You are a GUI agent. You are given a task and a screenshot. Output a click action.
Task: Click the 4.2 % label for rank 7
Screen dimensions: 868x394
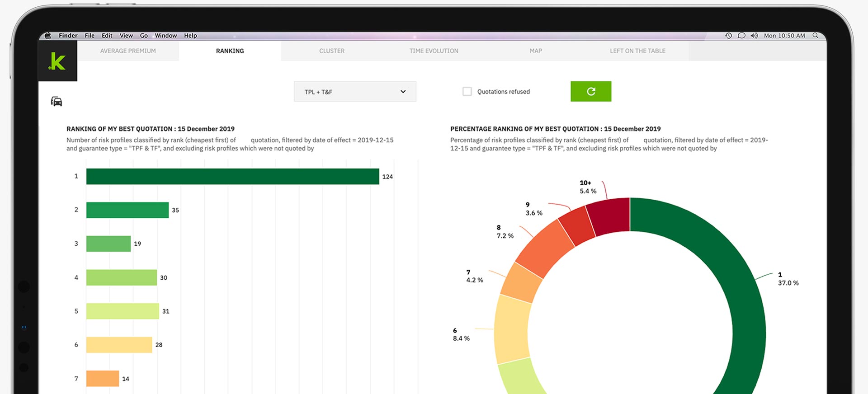click(x=475, y=280)
